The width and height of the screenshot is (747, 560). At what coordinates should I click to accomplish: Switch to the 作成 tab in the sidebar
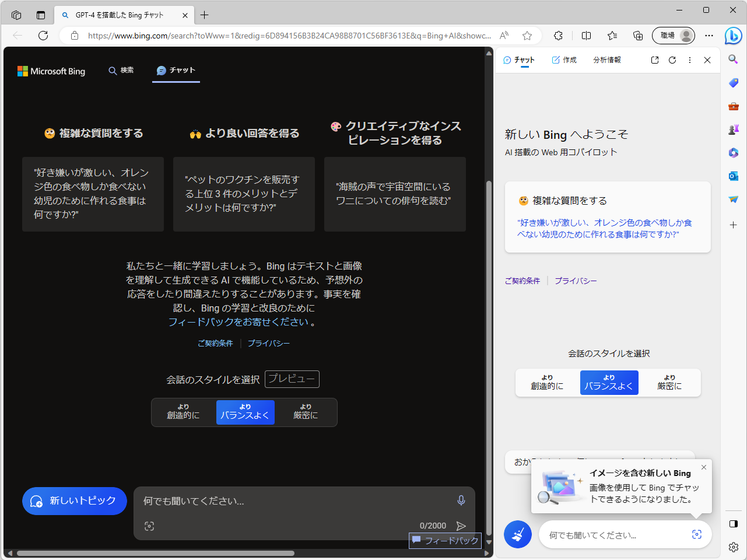click(x=563, y=59)
